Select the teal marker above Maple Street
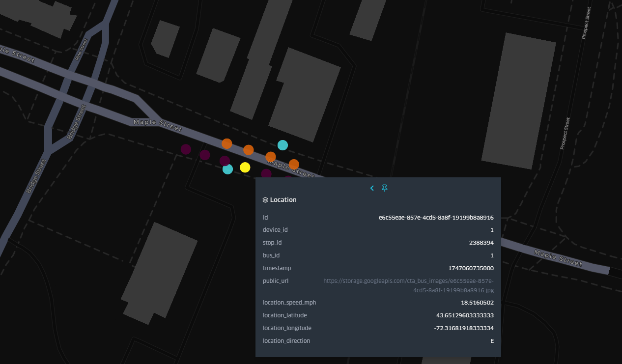This screenshot has width=622, height=364. click(283, 145)
